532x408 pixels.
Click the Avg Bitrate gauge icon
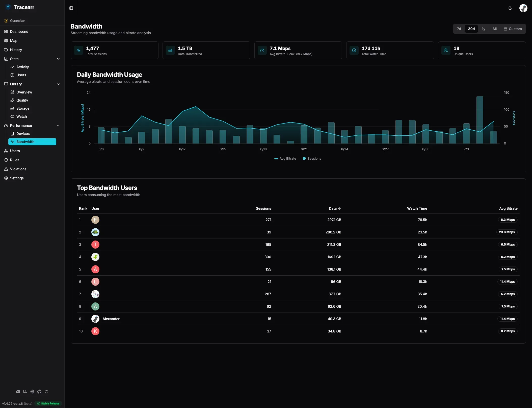(262, 50)
